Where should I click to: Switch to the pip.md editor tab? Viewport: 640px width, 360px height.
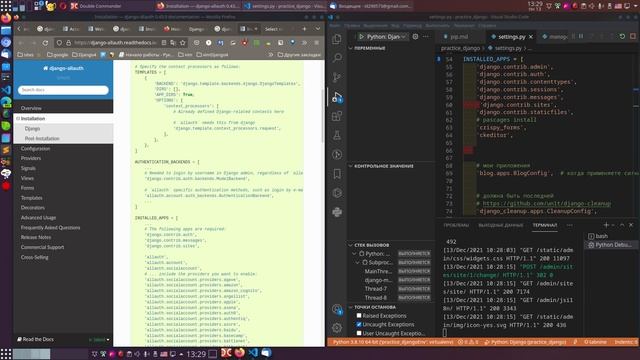tap(458, 37)
